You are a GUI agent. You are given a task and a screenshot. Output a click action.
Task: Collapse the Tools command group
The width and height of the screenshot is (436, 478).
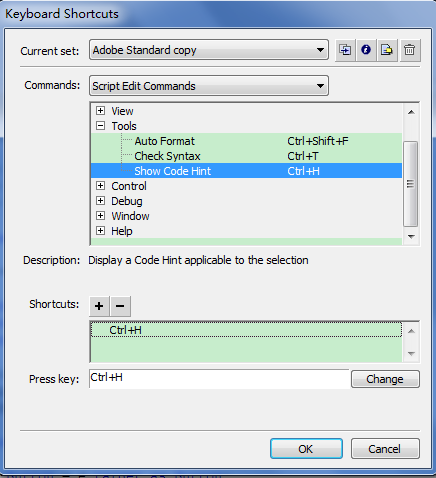click(x=100, y=125)
